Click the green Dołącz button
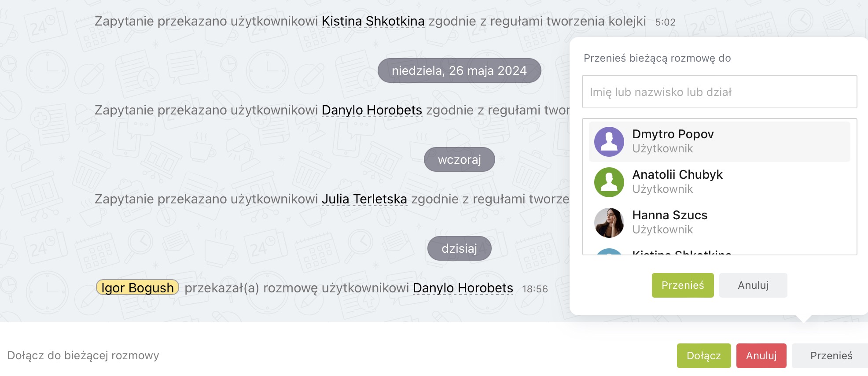The height and width of the screenshot is (376, 868). pos(704,356)
